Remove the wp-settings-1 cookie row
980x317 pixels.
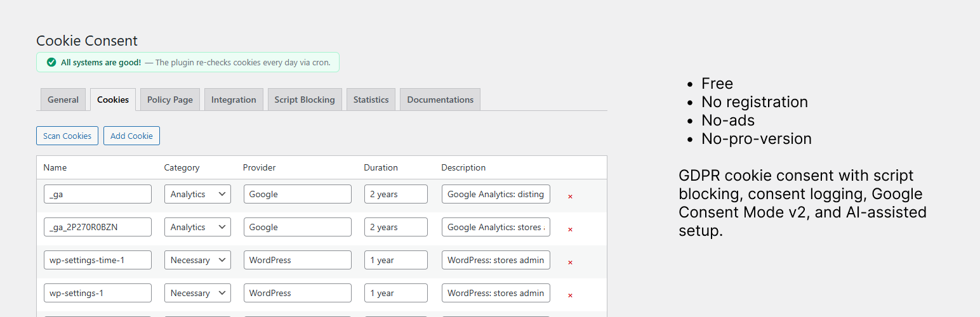[570, 295]
